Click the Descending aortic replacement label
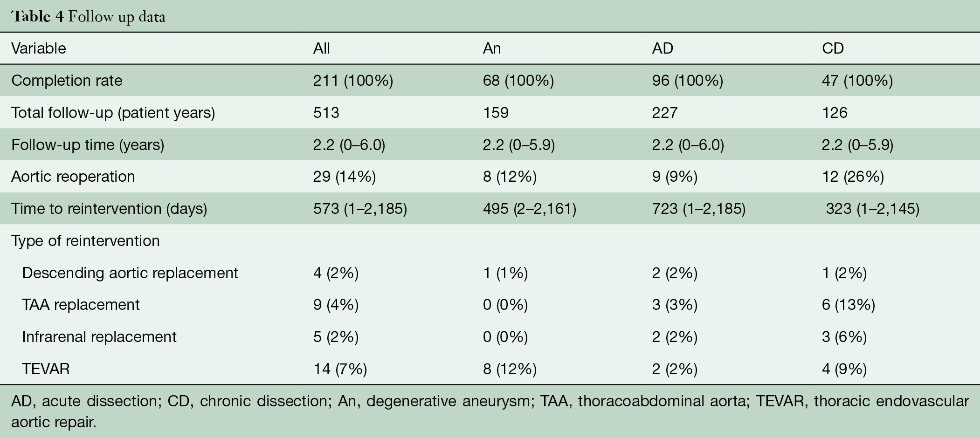The image size is (980, 438). pos(130,273)
